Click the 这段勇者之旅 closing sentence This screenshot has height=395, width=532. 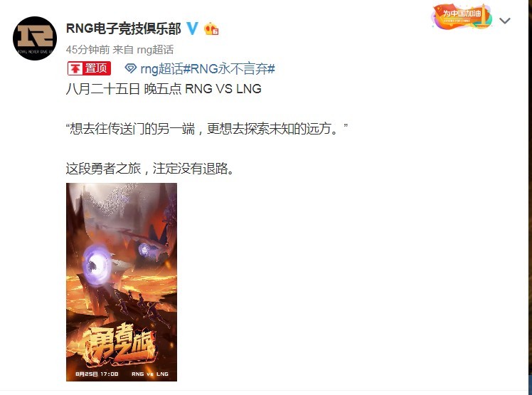point(150,169)
